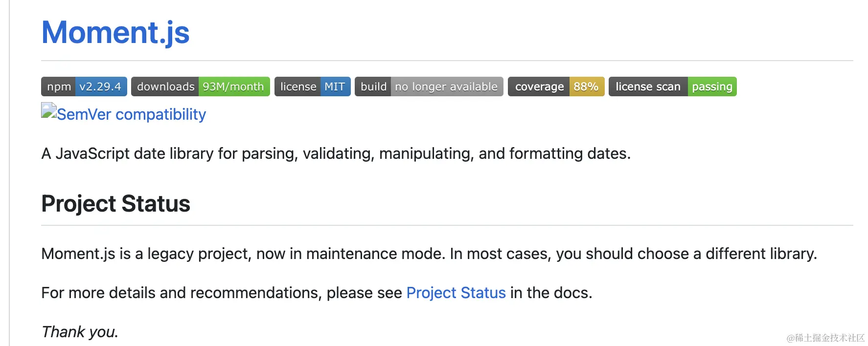Click the downloads 93M/month badge
The height and width of the screenshot is (346, 868).
tap(201, 86)
